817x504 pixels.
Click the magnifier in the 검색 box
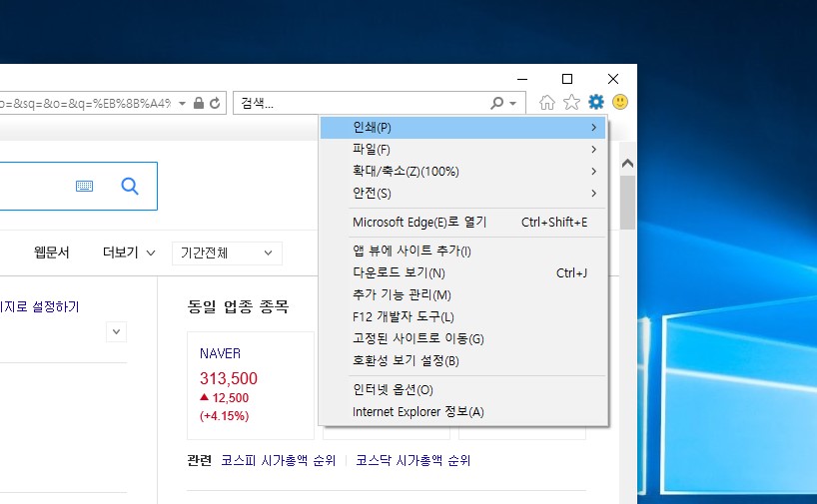[x=496, y=103]
